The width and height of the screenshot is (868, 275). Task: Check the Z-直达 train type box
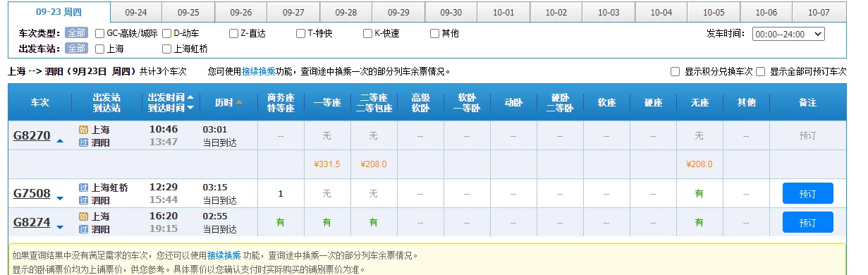[x=234, y=33]
